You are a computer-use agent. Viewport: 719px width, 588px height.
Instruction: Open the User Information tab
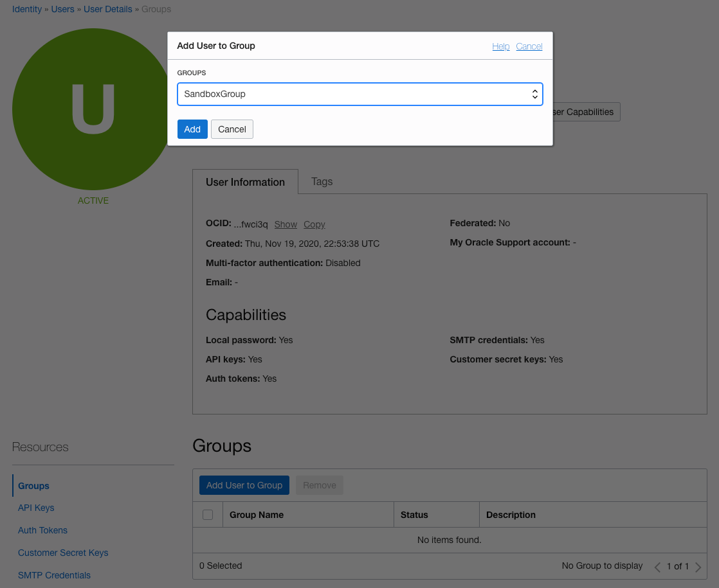[245, 182]
